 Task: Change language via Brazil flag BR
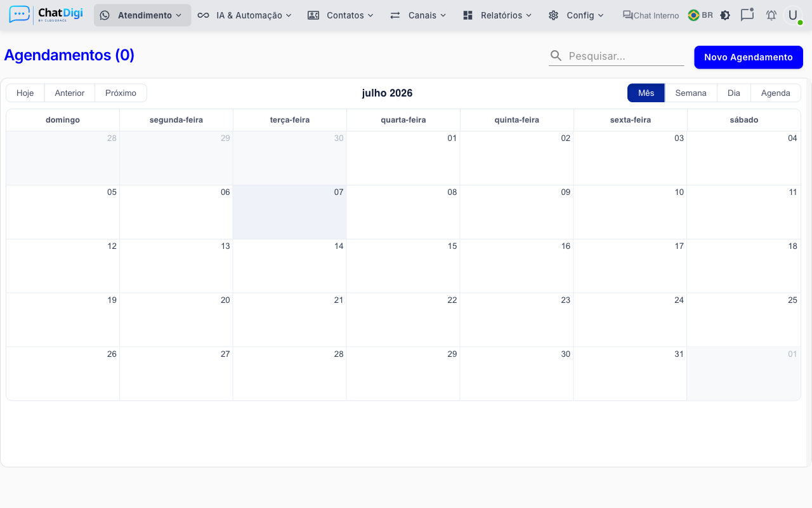tap(700, 15)
